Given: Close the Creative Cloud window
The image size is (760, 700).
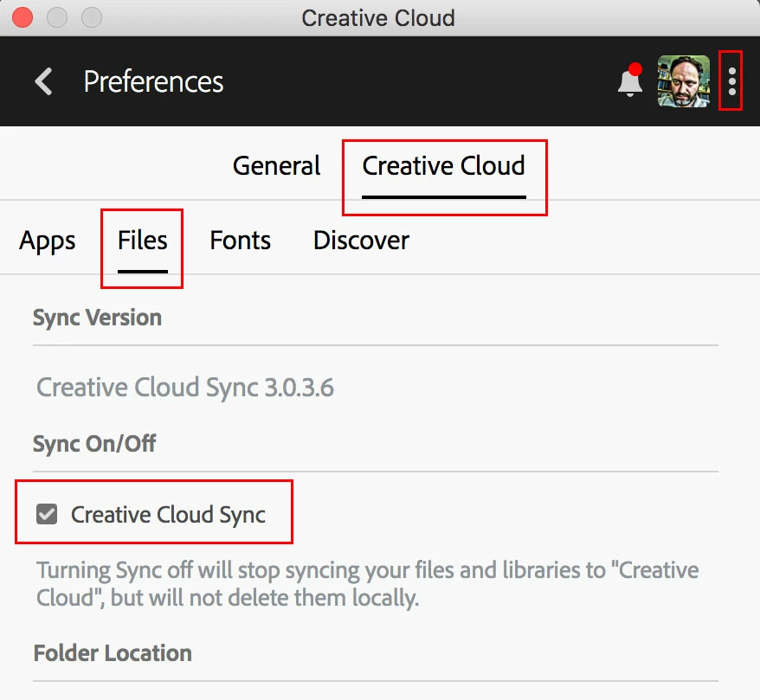Looking at the screenshot, I should [23, 17].
